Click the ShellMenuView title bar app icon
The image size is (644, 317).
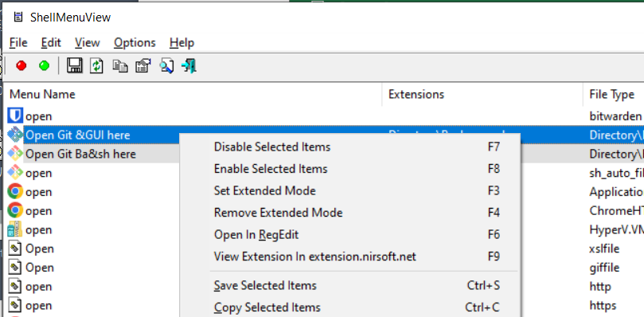(x=18, y=18)
